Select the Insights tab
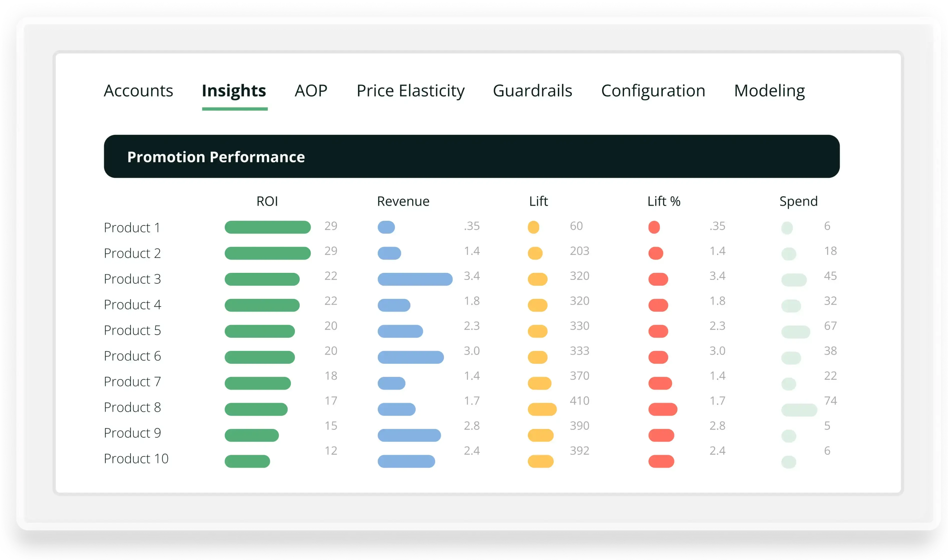The width and height of the screenshot is (948, 560). (234, 91)
